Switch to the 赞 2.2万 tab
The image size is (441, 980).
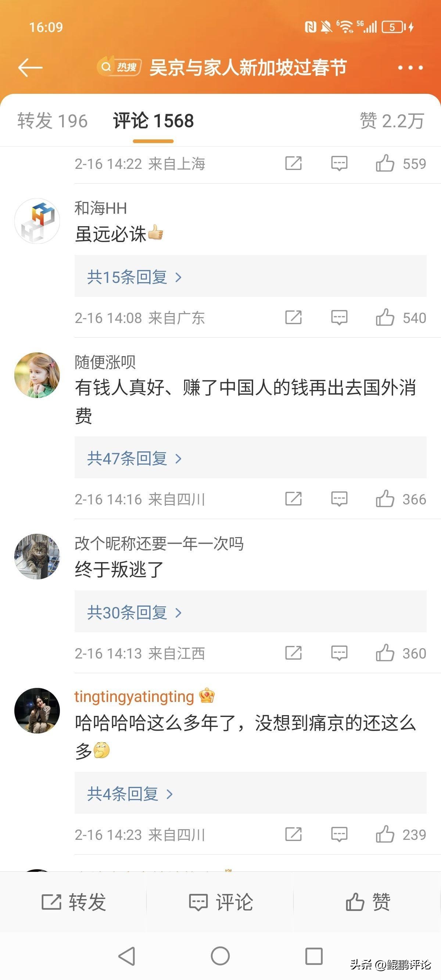(392, 121)
